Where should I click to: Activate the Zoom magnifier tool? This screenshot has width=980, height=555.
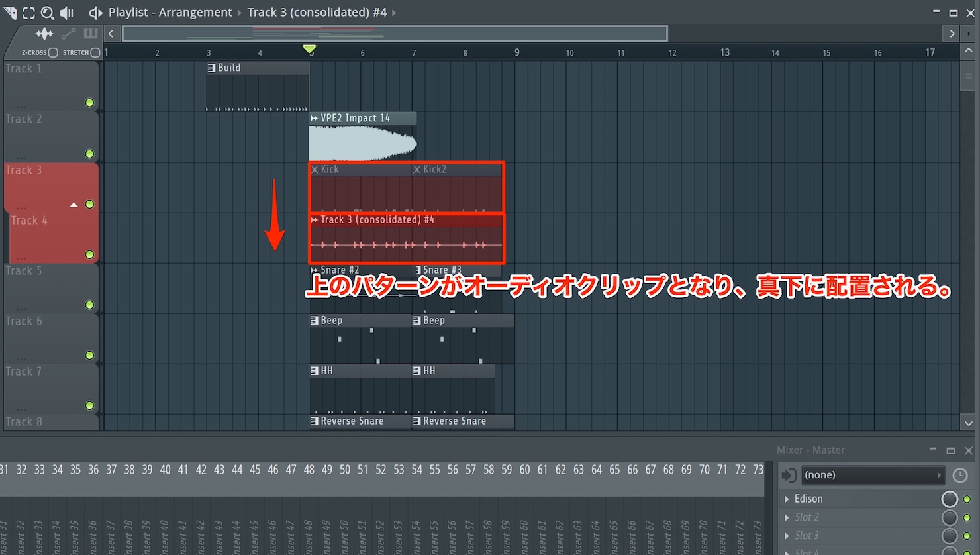click(47, 12)
